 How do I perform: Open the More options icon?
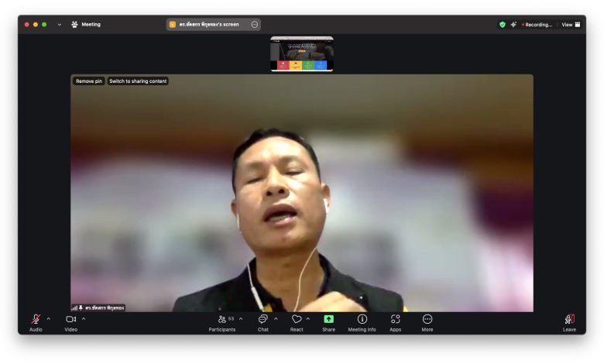pyautogui.click(x=427, y=319)
